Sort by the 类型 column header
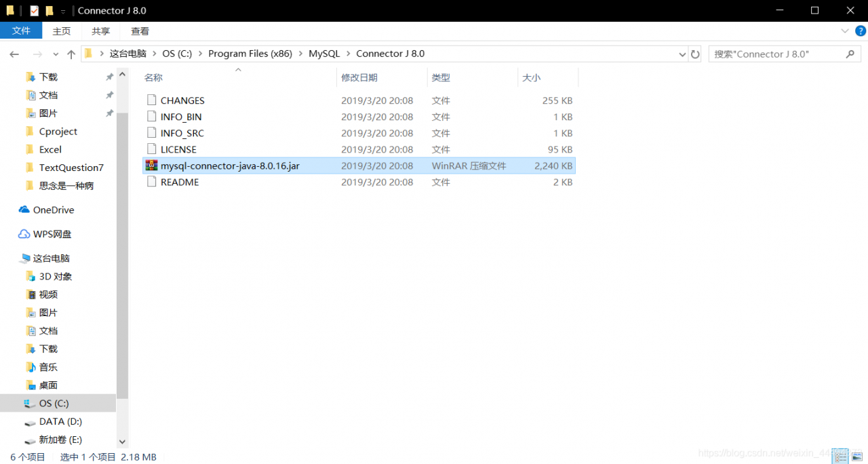The width and height of the screenshot is (868, 464). click(x=473, y=77)
